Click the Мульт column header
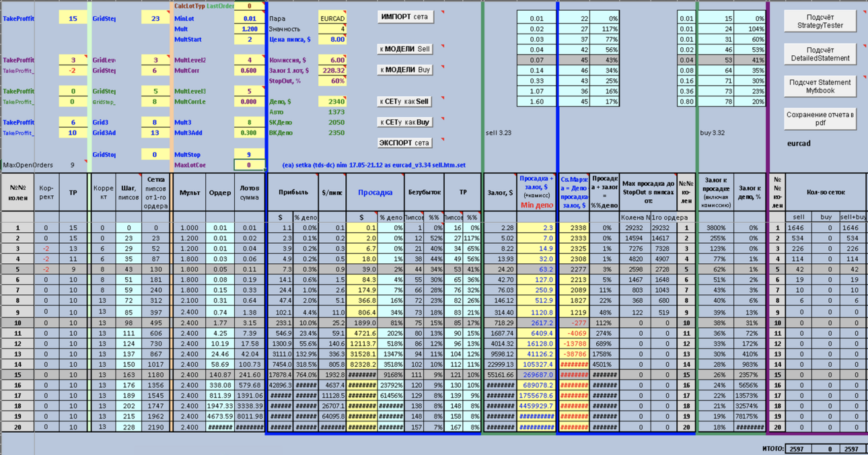The width and height of the screenshot is (868, 455). [x=190, y=193]
